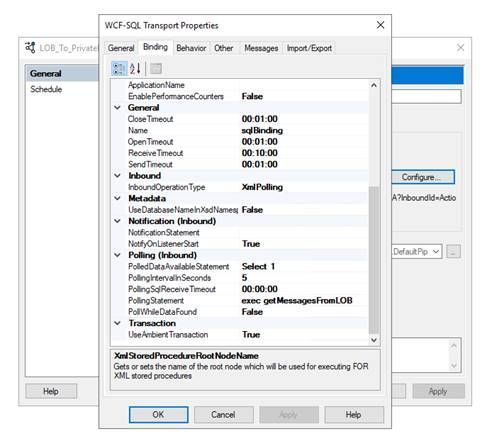This screenshot has height=441, width=482.
Task: Click the Configure... button in background window
Action: [x=423, y=177]
